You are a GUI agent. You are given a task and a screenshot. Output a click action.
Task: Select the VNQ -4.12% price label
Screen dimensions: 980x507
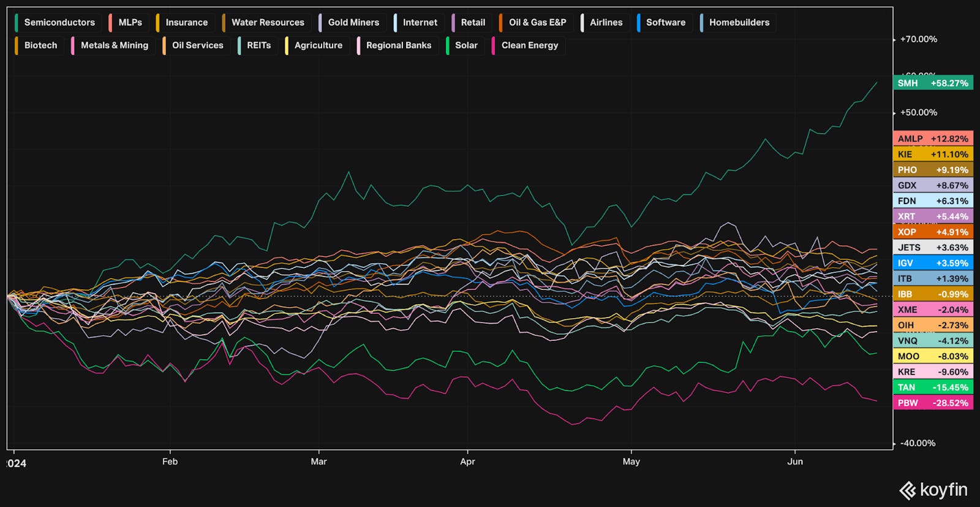933,341
